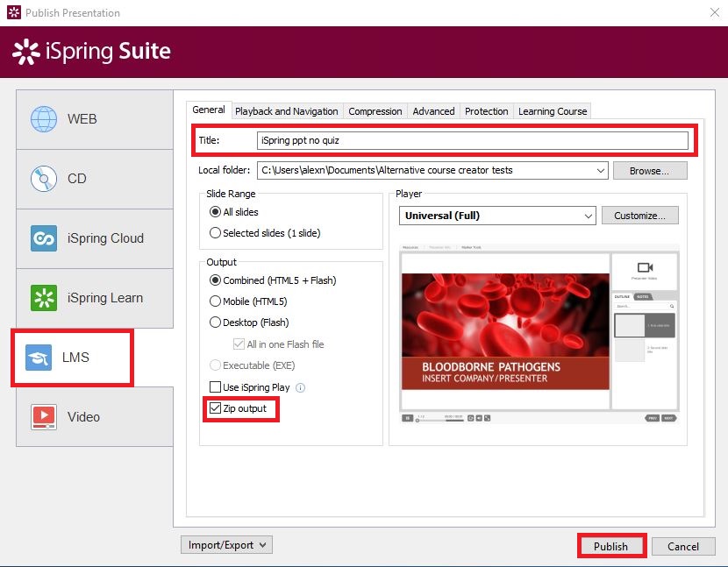Screen dimensions: 728x567
Task: Click the OUTLINE tab in the preview
Action: click(x=622, y=296)
